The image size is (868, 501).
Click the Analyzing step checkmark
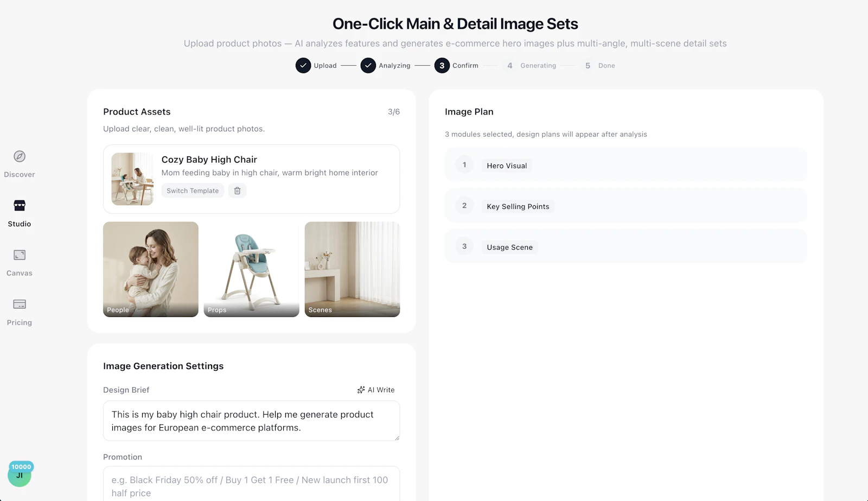click(x=368, y=66)
